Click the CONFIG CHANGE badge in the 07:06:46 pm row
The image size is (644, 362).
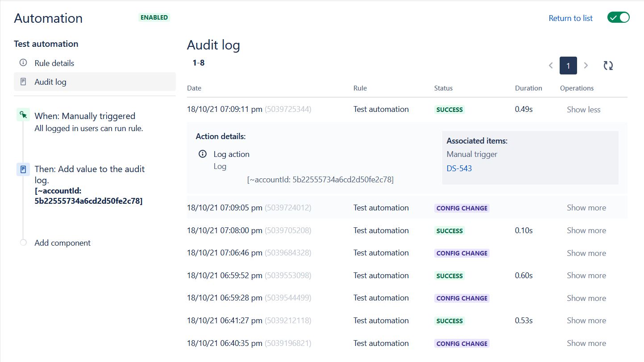[462, 253]
